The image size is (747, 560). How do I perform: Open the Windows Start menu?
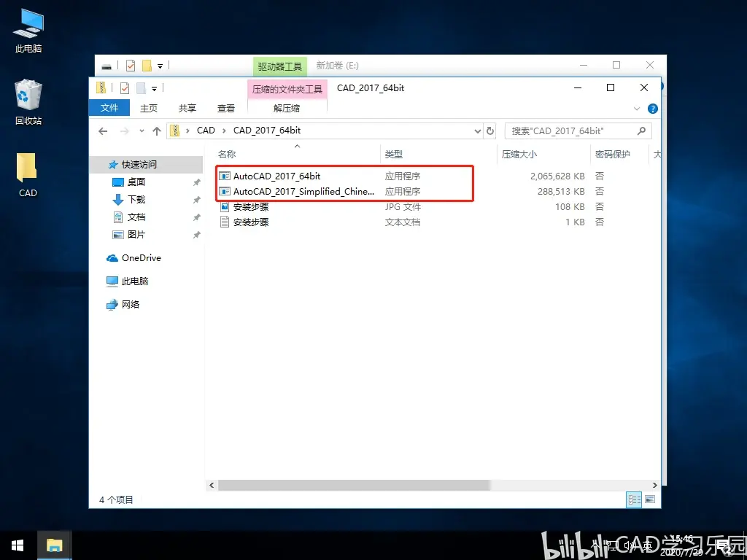pyautogui.click(x=18, y=545)
